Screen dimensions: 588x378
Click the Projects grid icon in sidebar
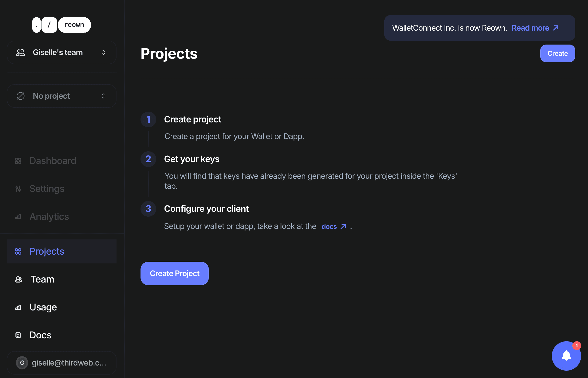[x=18, y=251]
